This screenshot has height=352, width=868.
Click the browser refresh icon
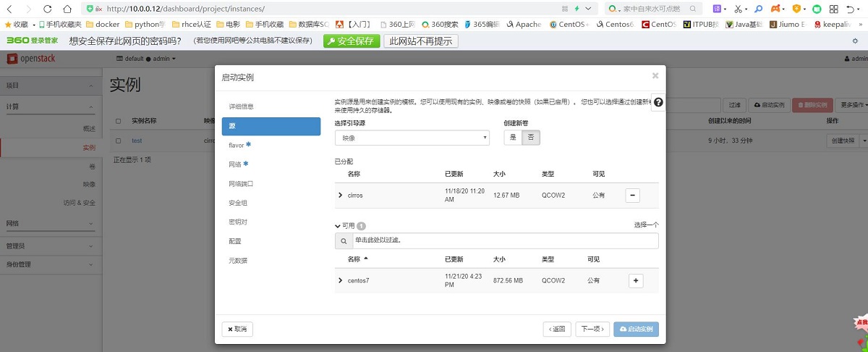pyautogui.click(x=47, y=9)
